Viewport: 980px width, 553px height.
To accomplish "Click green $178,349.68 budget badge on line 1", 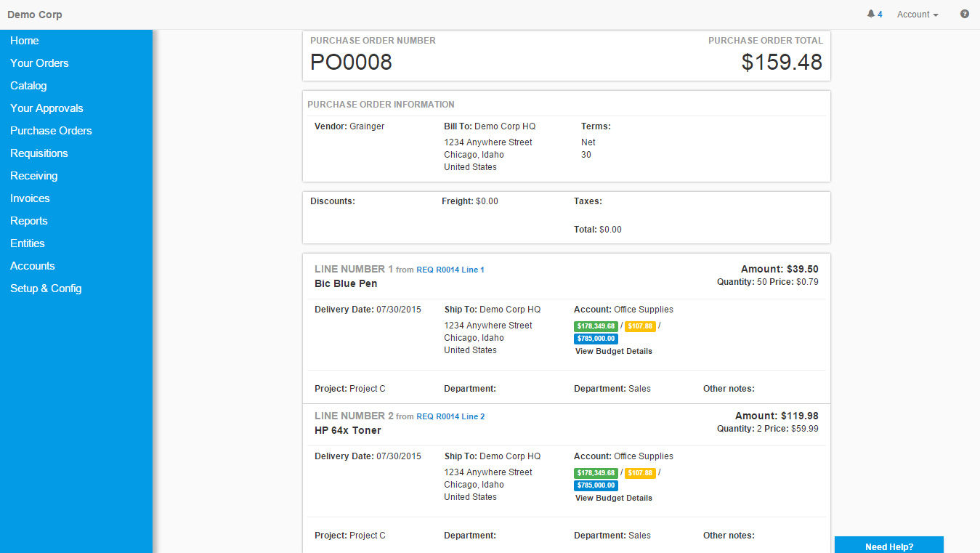I will (596, 326).
